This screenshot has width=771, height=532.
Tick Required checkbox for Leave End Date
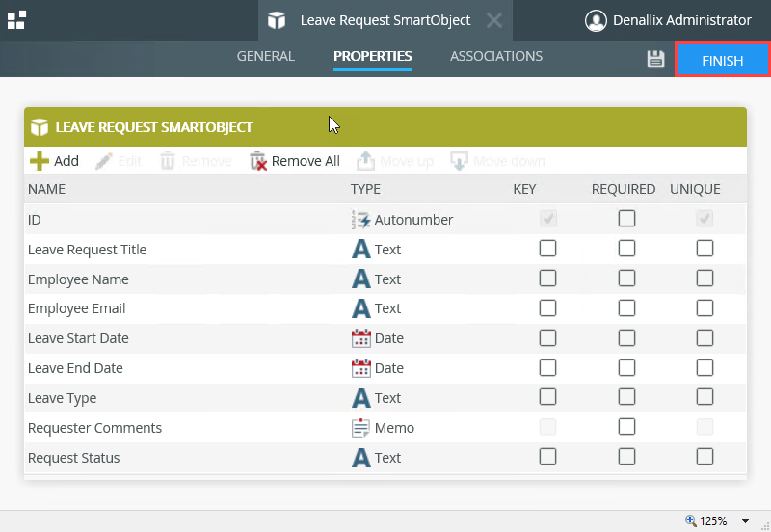pos(626,368)
